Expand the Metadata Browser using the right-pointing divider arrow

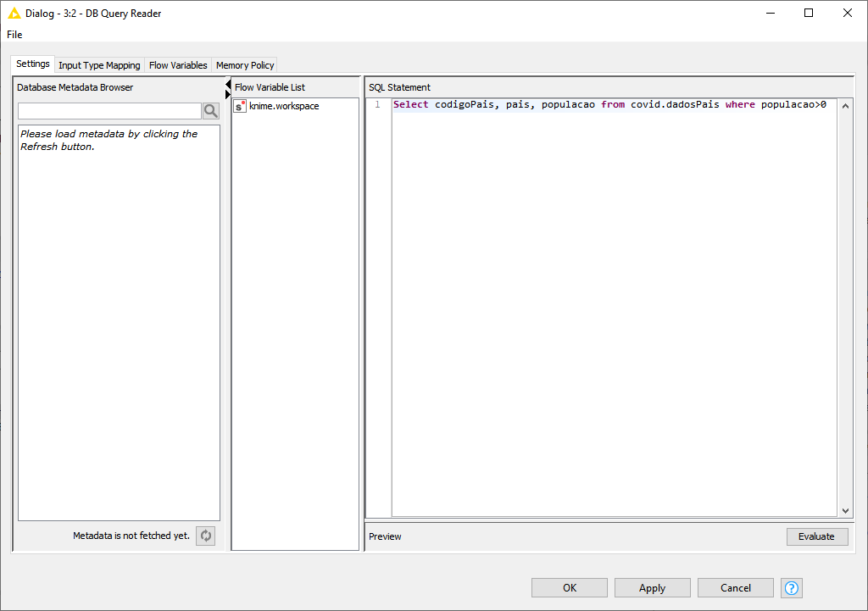(x=228, y=94)
